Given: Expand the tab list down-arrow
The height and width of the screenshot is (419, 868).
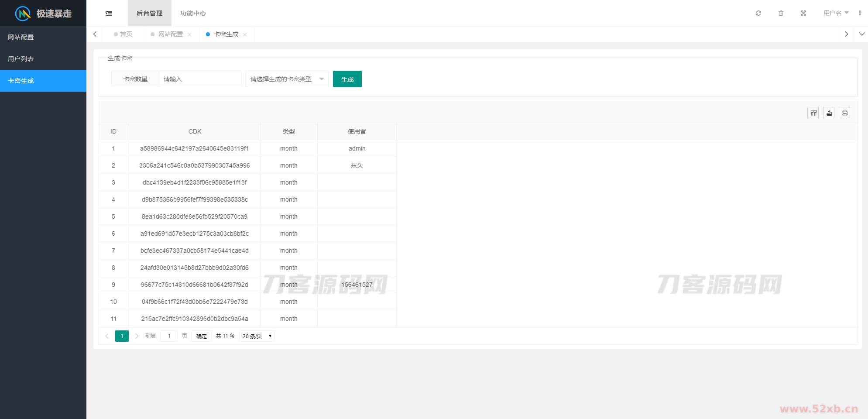Looking at the screenshot, I should [861, 34].
